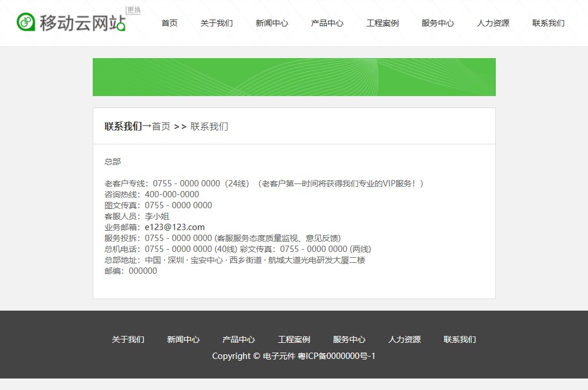Open 首页 in the top navigation
Image resolution: width=588 pixels, height=390 pixels.
coord(169,23)
